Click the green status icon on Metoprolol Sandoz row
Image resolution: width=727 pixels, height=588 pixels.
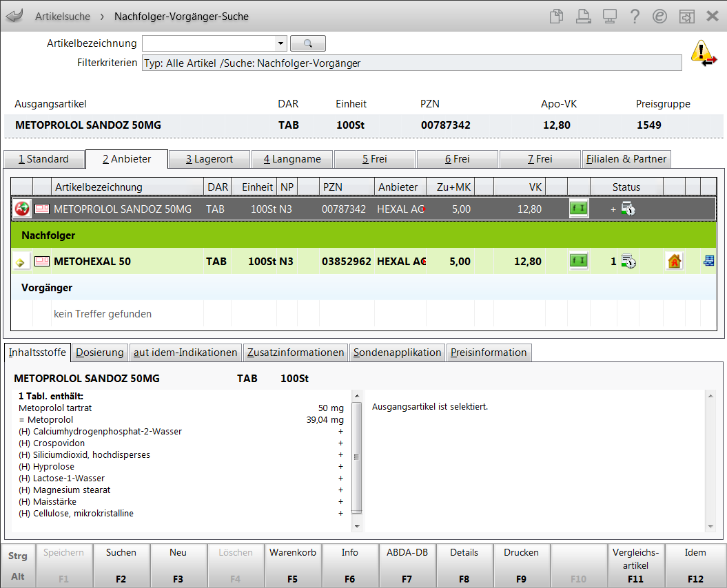[579, 209]
